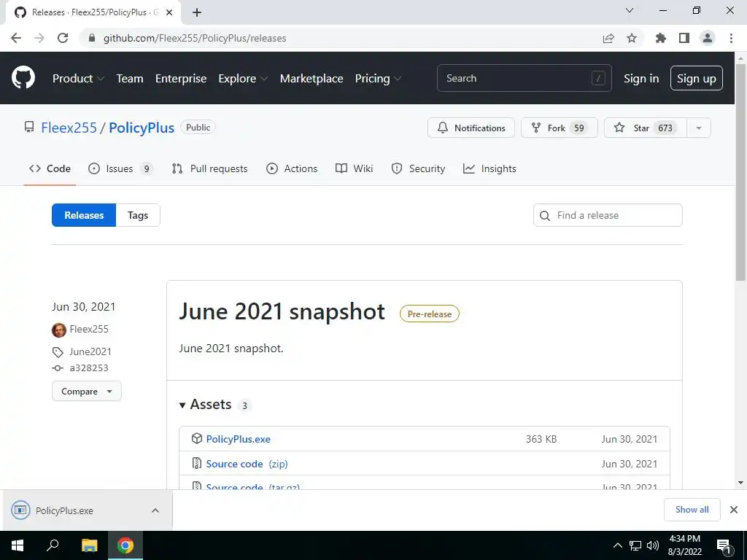This screenshot has height=560, width=747.
Task: Click Chrome icon in taskbar
Action: coord(125,545)
